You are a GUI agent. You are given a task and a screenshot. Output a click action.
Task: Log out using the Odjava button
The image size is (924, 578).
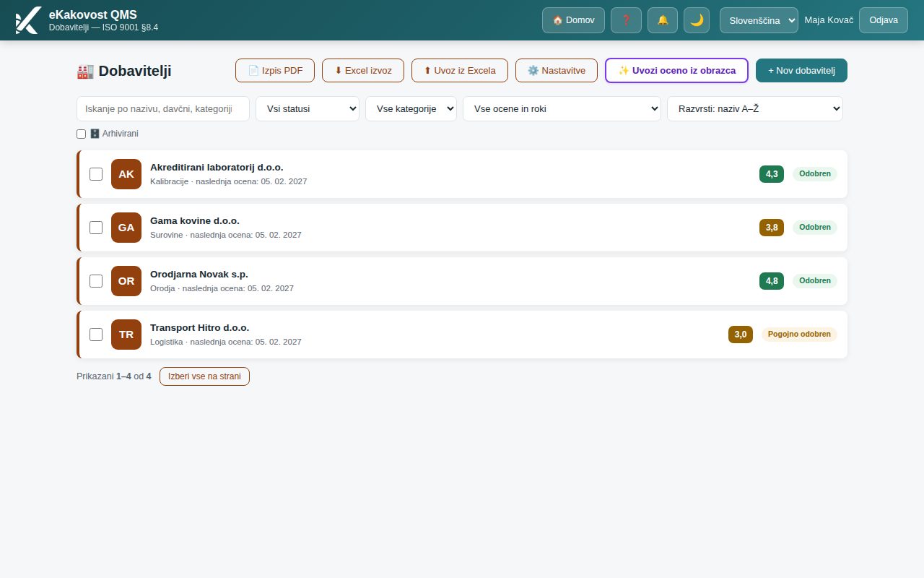[884, 20]
